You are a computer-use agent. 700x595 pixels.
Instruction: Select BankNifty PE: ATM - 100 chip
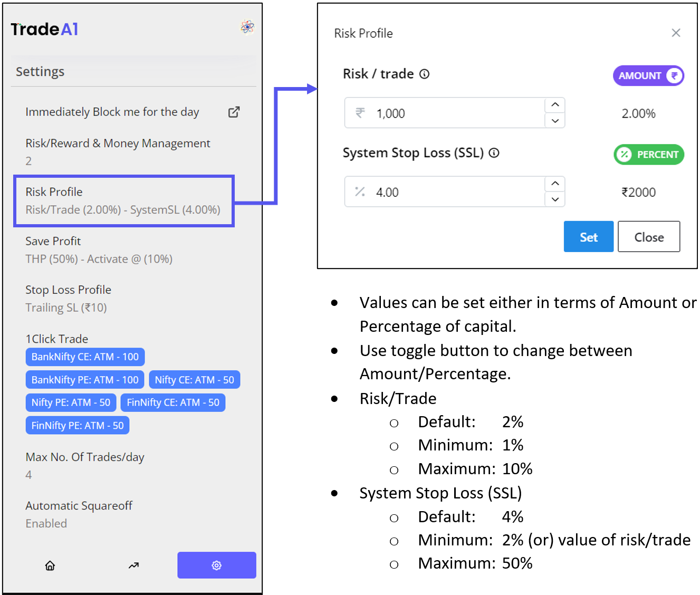click(85, 380)
